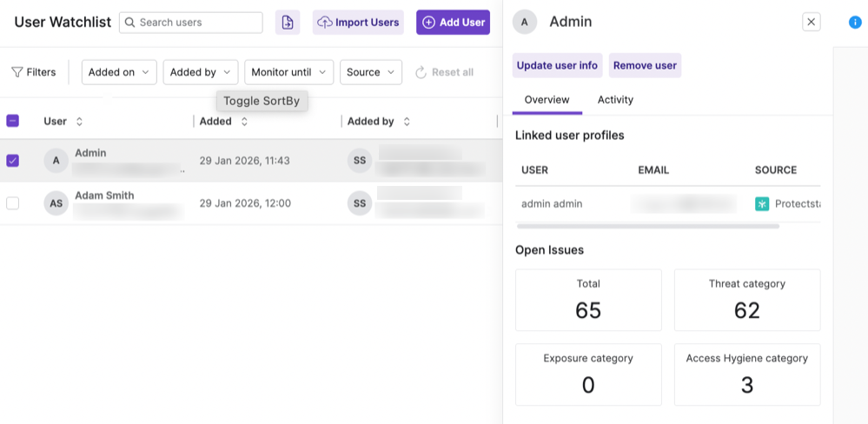Select the Overview tab
Viewport: 868px width, 424px height.
tap(547, 100)
